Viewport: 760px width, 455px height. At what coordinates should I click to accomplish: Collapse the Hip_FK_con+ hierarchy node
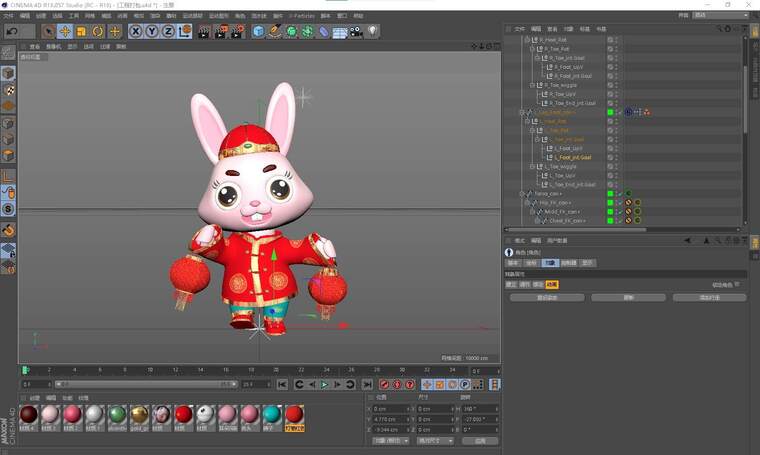point(527,203)
